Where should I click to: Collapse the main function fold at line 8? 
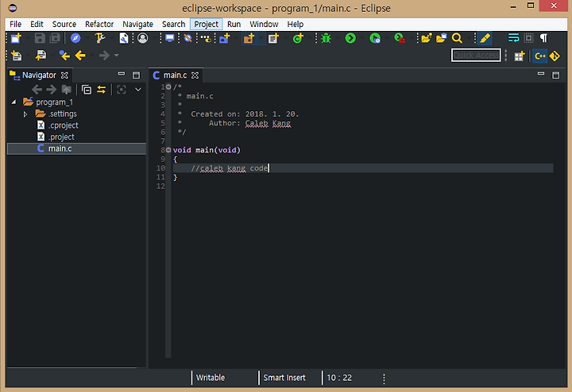click(x=168, y=150)
